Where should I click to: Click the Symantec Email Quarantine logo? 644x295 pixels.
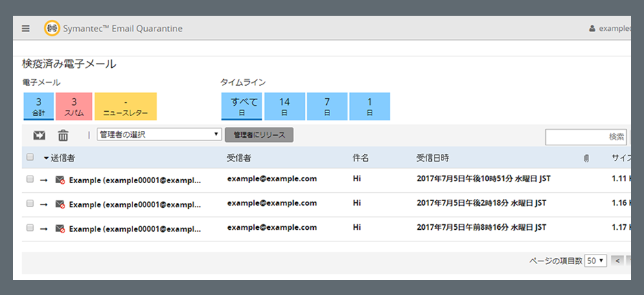click(51, 28)
